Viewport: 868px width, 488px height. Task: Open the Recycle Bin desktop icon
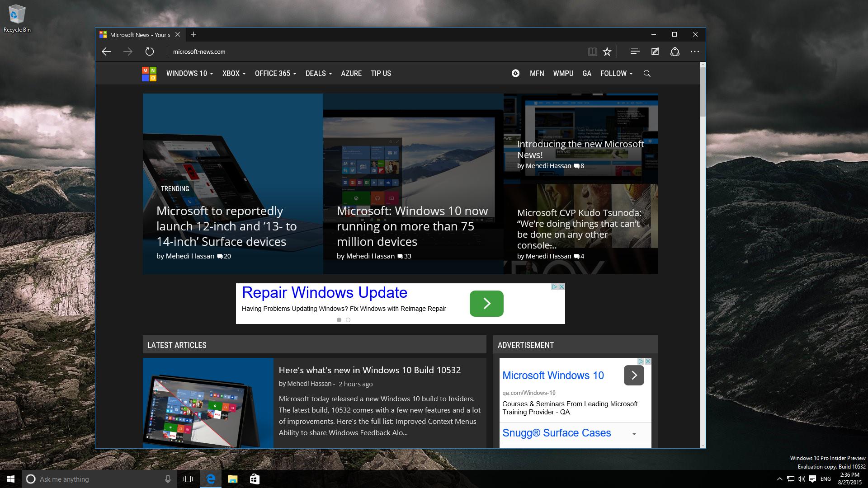pos(17,19)
